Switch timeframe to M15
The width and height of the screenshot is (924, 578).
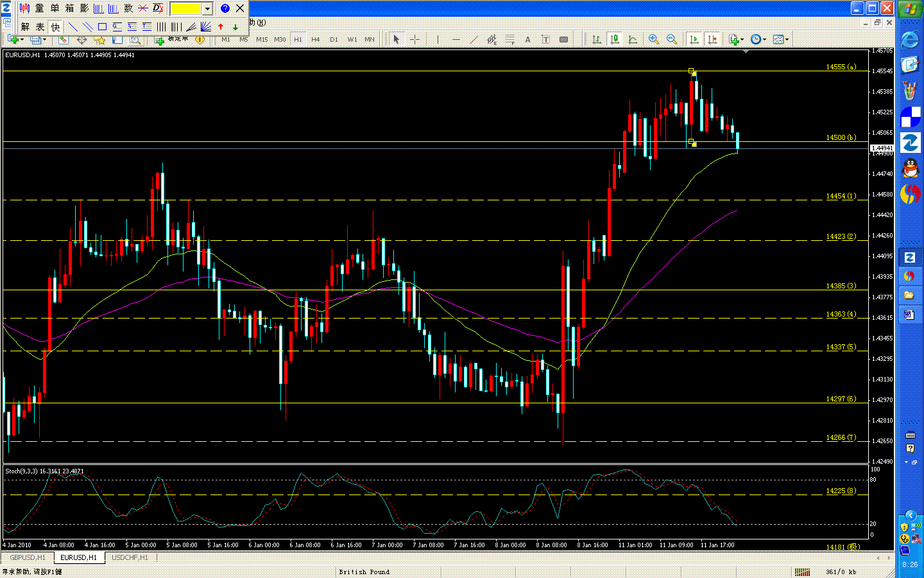click(x=262, y=39)
